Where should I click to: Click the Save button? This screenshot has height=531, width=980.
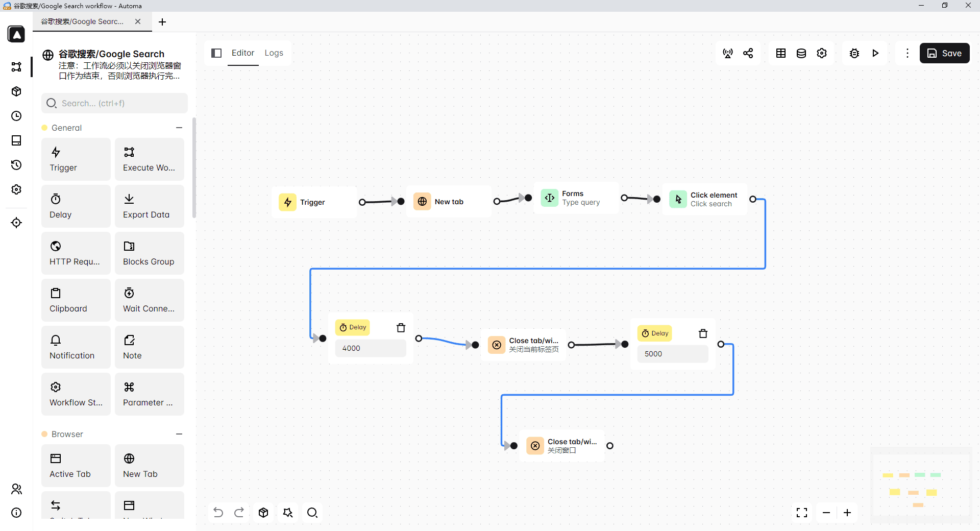pos(944,53)
